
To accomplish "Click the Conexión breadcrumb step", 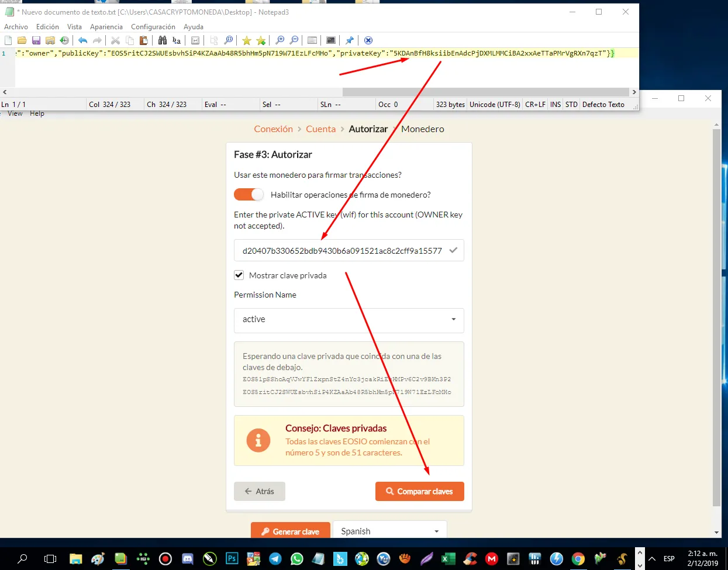I will point(273,129).
